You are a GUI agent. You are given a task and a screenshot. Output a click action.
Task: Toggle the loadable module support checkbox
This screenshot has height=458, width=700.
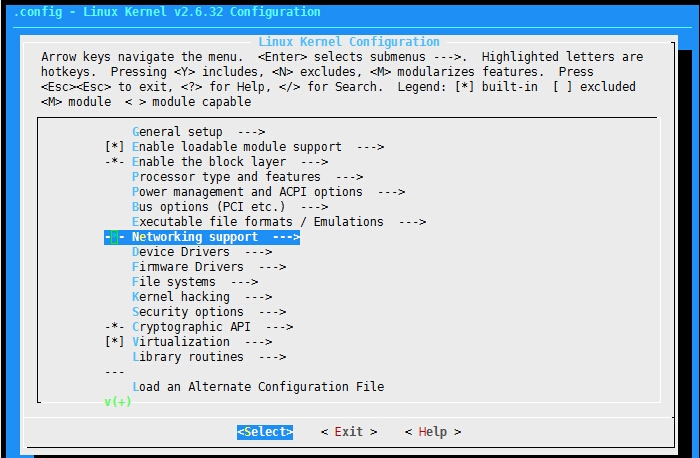(x=114, y=146)
